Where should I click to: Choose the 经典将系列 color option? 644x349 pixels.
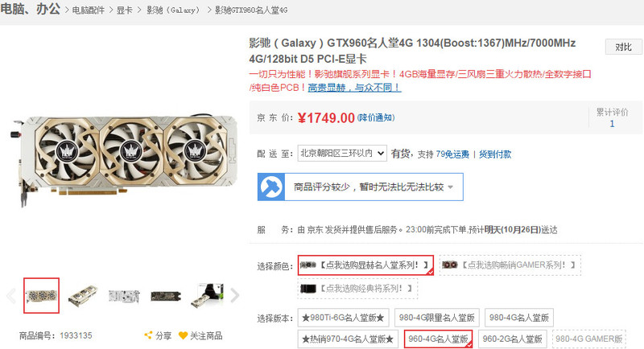pos(357,289)
